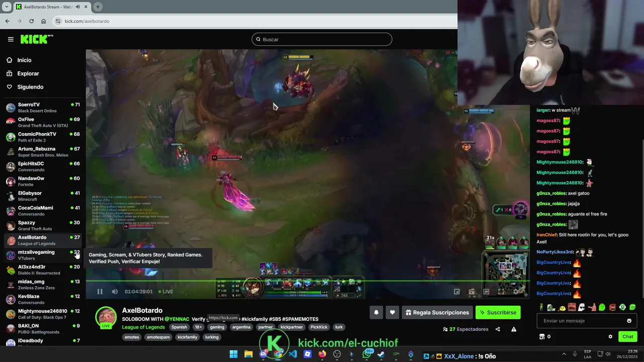Open Steam from the taskbar
The height and width of the screenshot is (362, 644).
click(x=381, y=354)
